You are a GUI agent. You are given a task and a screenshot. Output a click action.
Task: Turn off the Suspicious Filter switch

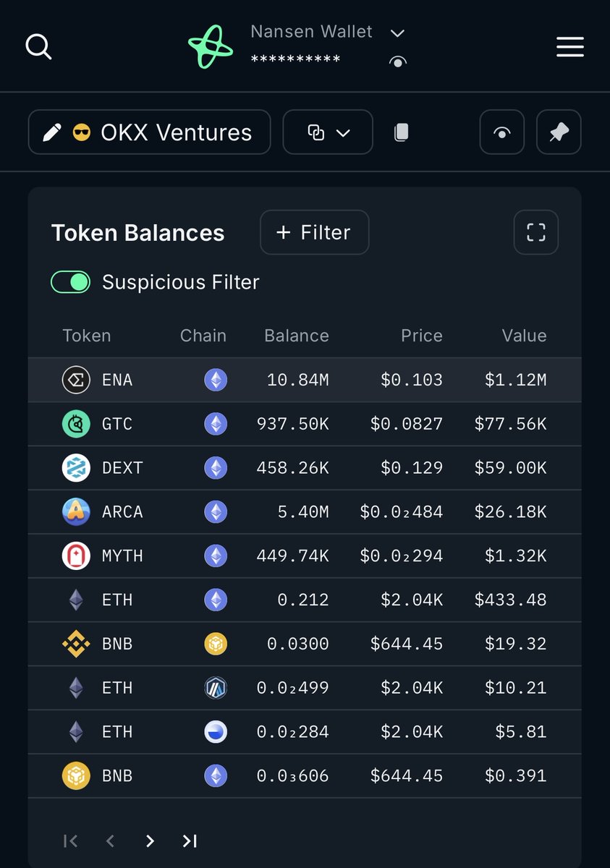click(x=70, y=282)
